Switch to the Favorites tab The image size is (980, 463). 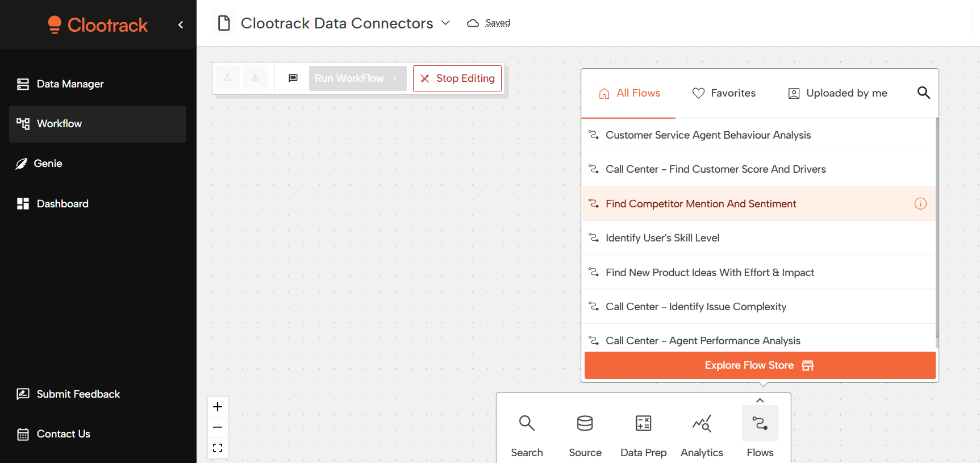(724, 93)
